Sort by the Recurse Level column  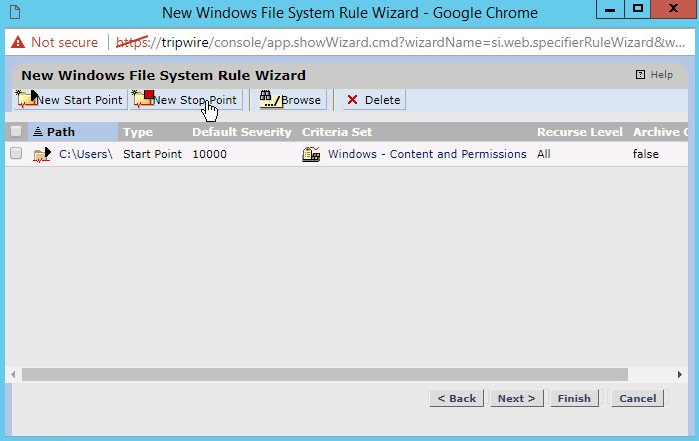(x=579, y=132)
